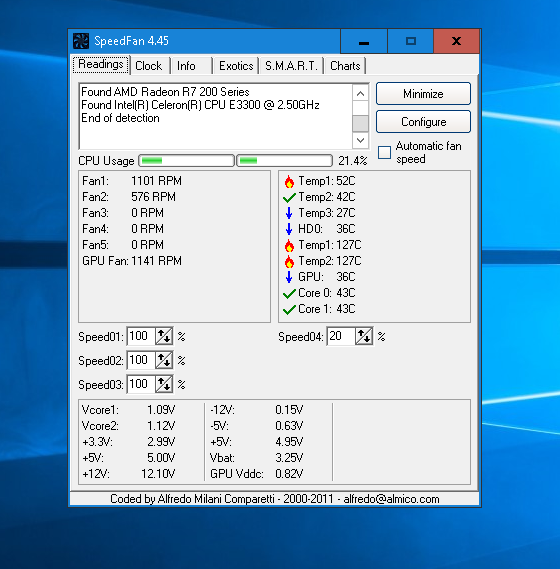Click the green checkmark beside Core 0
The width and height of the screenshot is (560, 569).
point(289,293)
